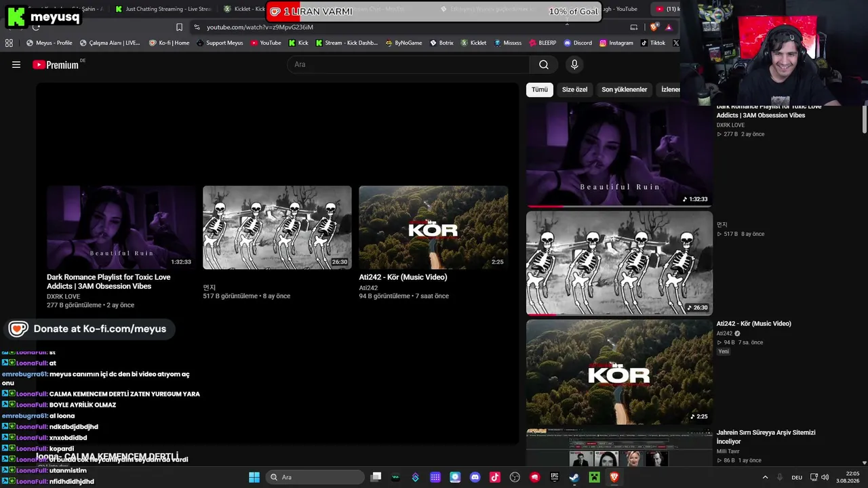The width and height of the screenshot is (868, 488).
Task: Visit the DXRK LOVE channel in the sidebar
Action: (x=731, y=125)
